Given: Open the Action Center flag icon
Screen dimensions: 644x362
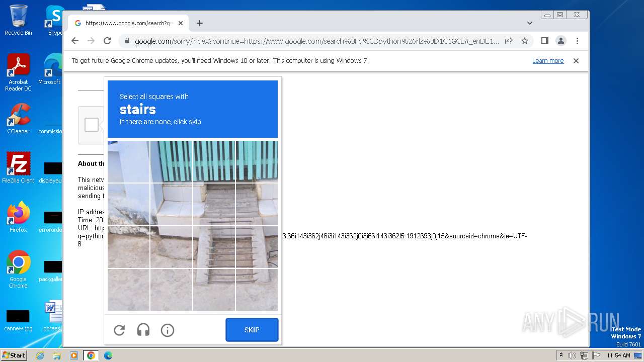Looking at the screenshot, I should point(595,355).
